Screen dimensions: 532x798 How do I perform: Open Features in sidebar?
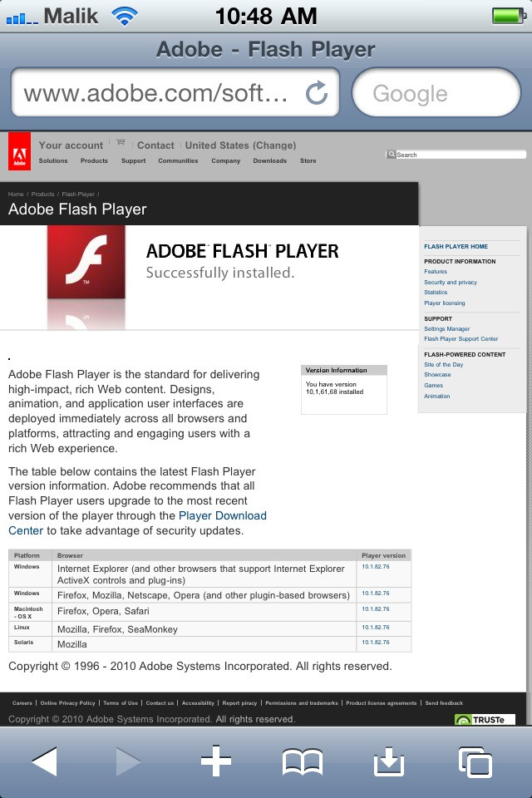point(436,272)
